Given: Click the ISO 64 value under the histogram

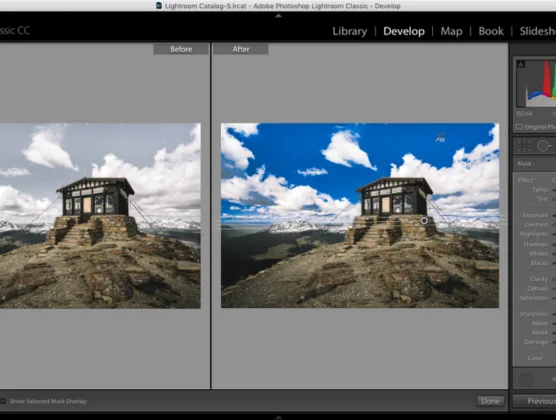Looking at the screenshot, I should click(524, 114).
